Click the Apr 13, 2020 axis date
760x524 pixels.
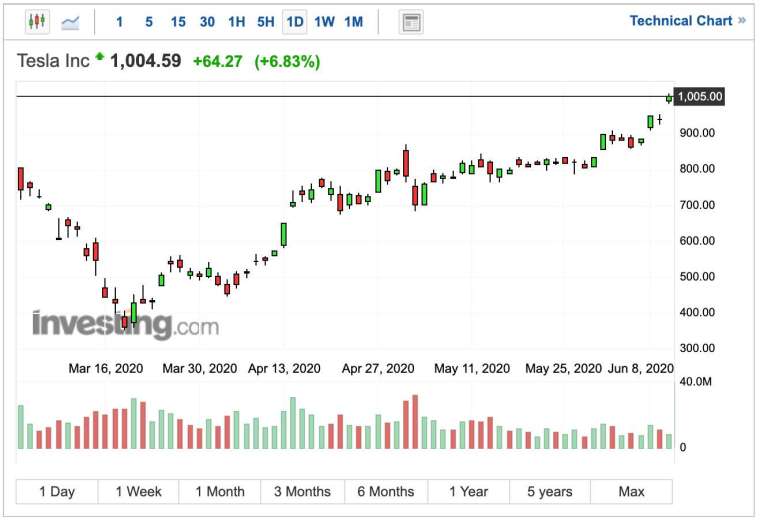285,368
